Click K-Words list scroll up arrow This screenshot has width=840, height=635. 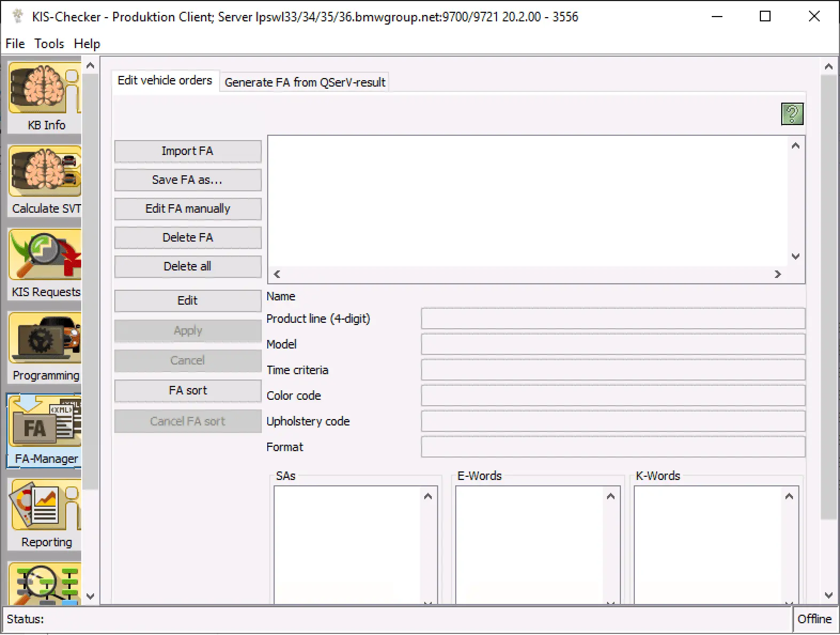pos(789,497)
